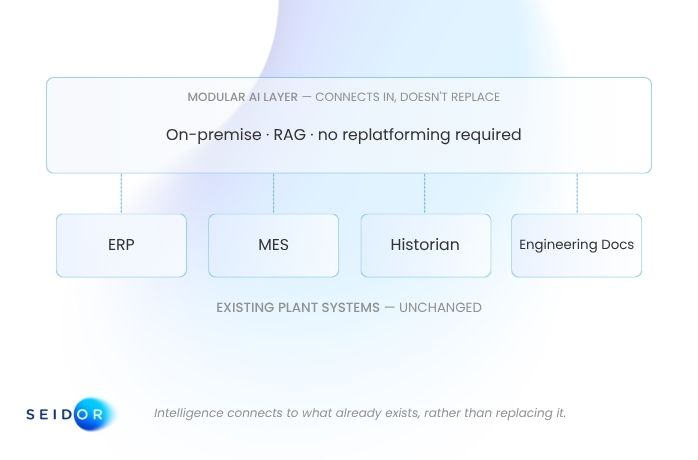Screen dimensions: 698x460
Task: Click the blue circle in SEIDOR logo
Action: click(x=92, y=414)
